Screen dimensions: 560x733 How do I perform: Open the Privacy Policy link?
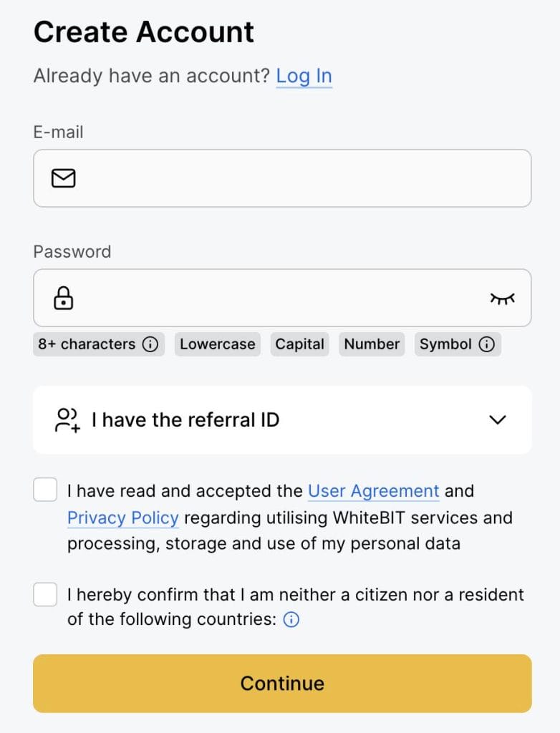(123, 518)
